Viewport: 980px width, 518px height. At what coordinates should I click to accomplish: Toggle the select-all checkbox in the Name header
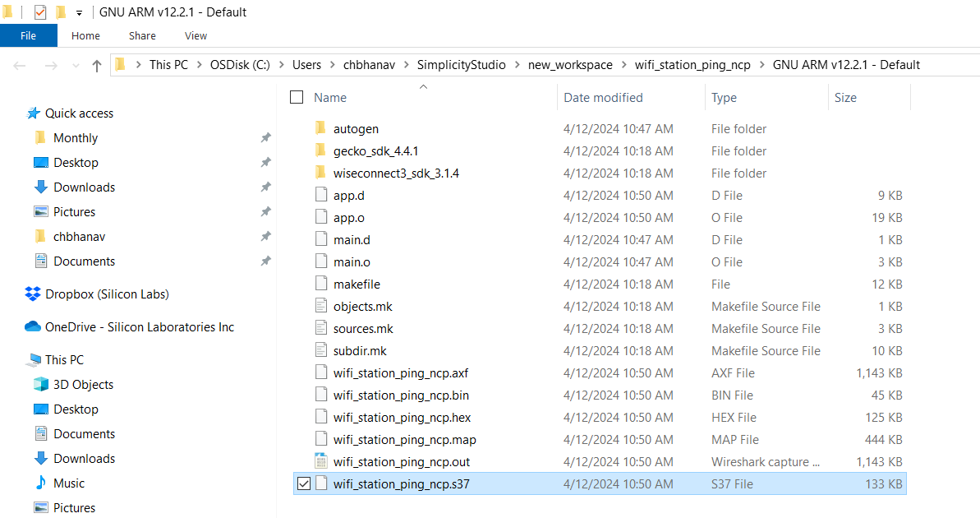tap(296, 96)
